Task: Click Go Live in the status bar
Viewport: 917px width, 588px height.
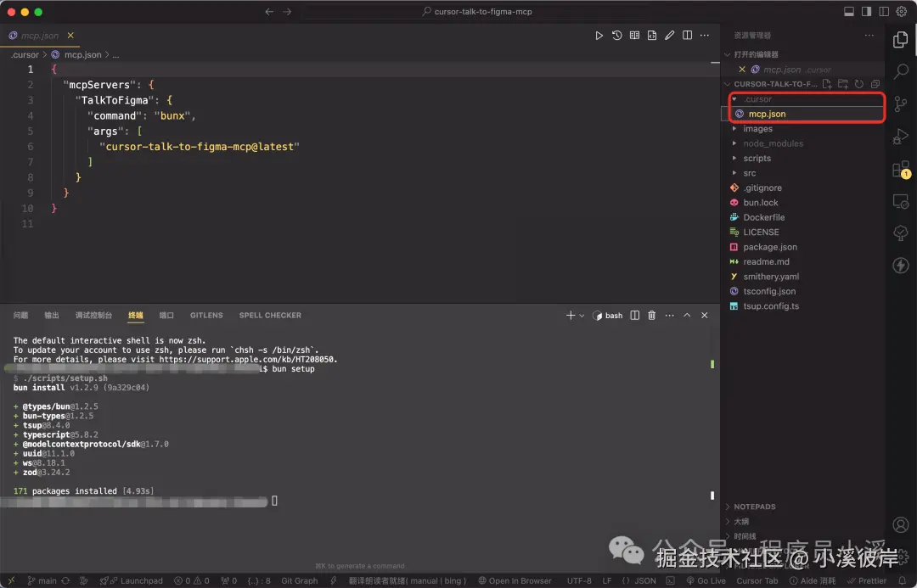Action: tap(706, 581)
